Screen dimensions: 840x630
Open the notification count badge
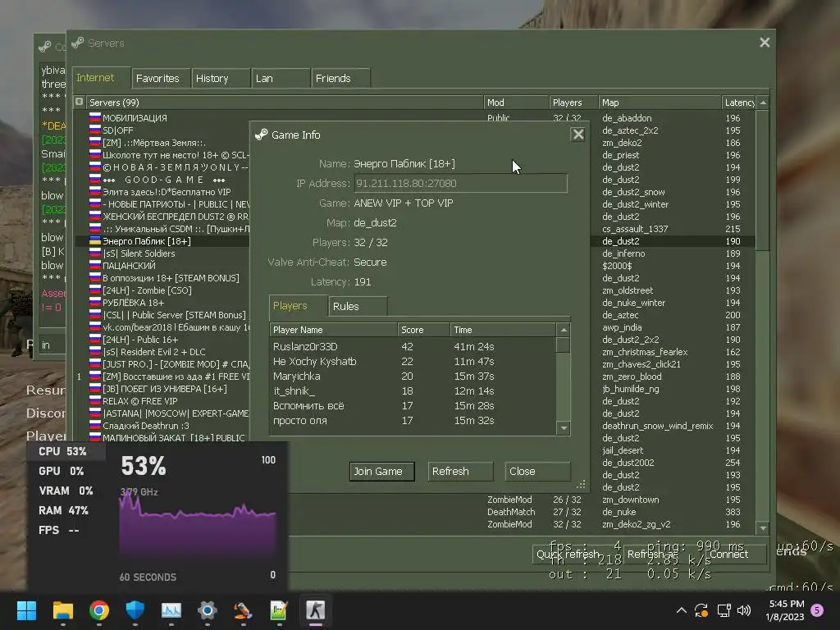pos(817,610)
